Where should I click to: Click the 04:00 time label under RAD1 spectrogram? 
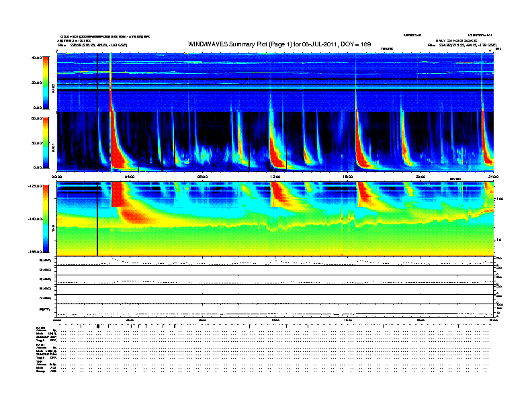(x=130, y=177)
